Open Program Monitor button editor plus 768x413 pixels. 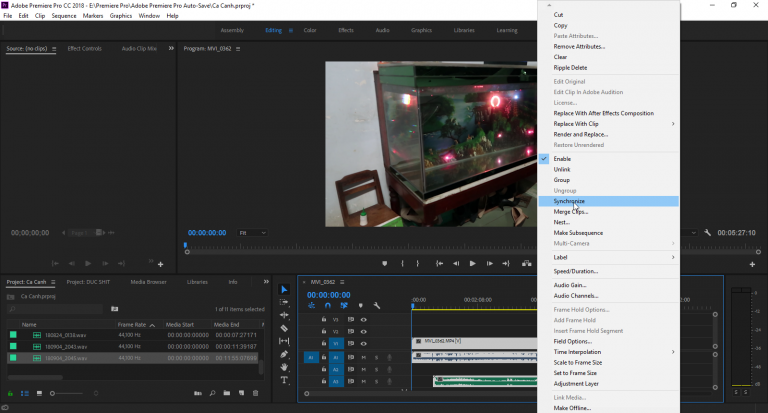coord(752,265)
